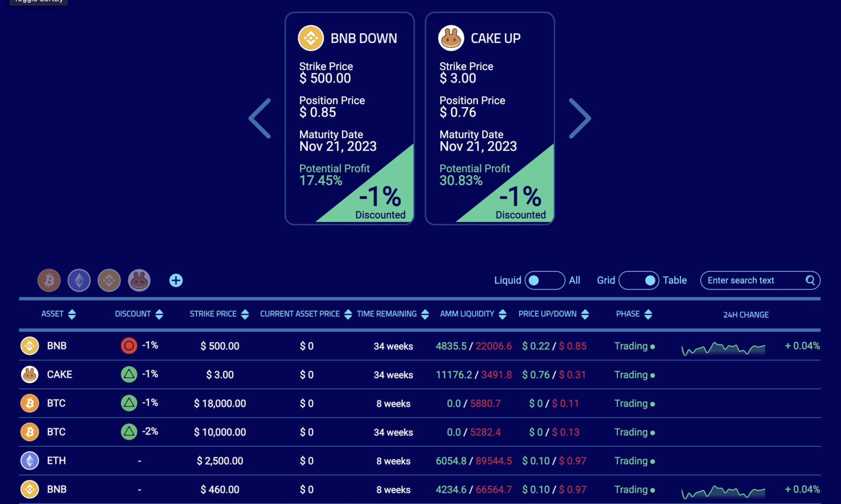Click ETH icon in $2,500.00 strike row
This screenshot has height=504, width=841.
tap(29, 461)
